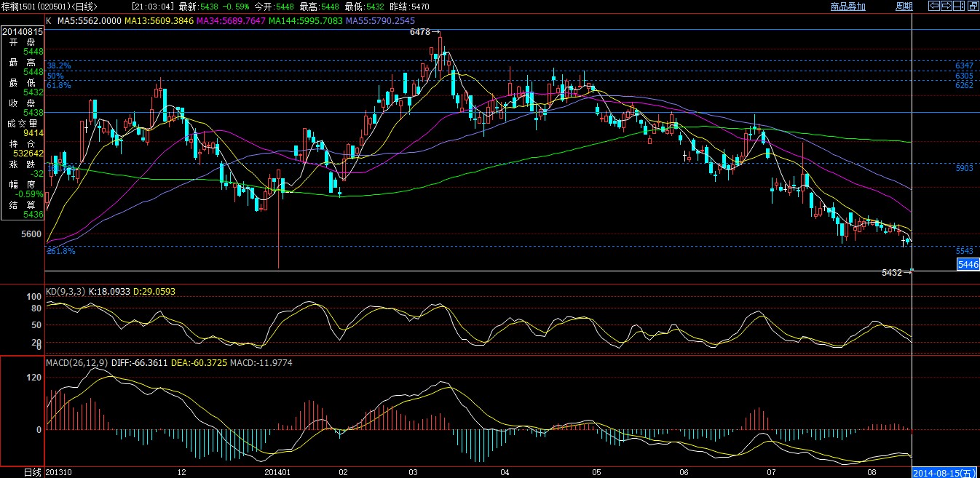Click the 5446 current price tag

click(x=968, y=264)
